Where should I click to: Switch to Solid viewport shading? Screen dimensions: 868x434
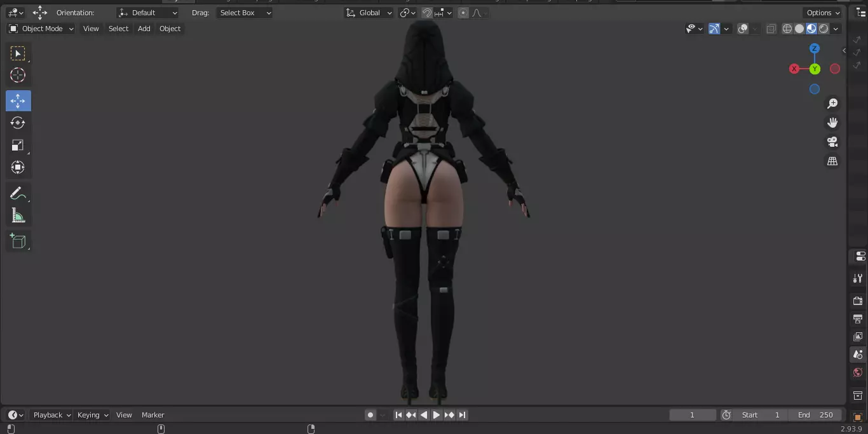pyautogui.click(x=799, y=29)
